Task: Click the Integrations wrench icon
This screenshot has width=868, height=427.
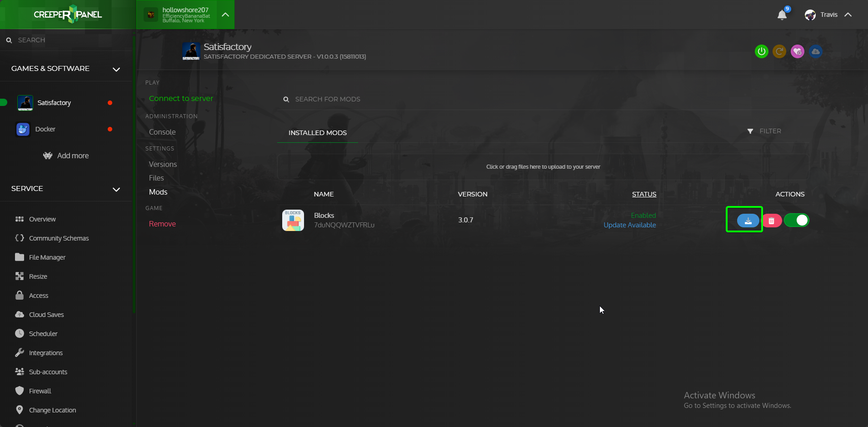Action: pyautogui.click(x=20, y=352)
